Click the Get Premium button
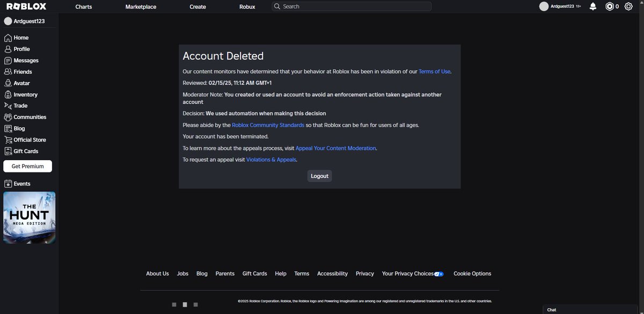644x314 pixels. coord(27,166)
